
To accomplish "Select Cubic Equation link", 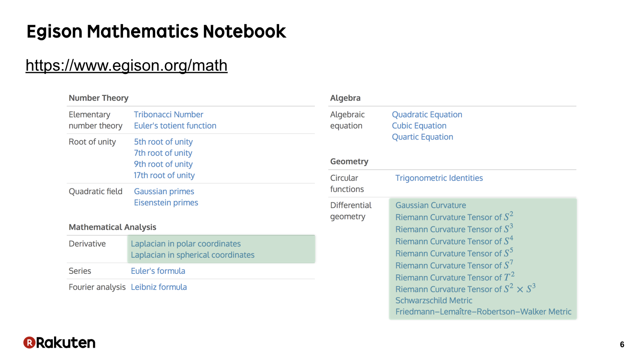I will (419, 126).
